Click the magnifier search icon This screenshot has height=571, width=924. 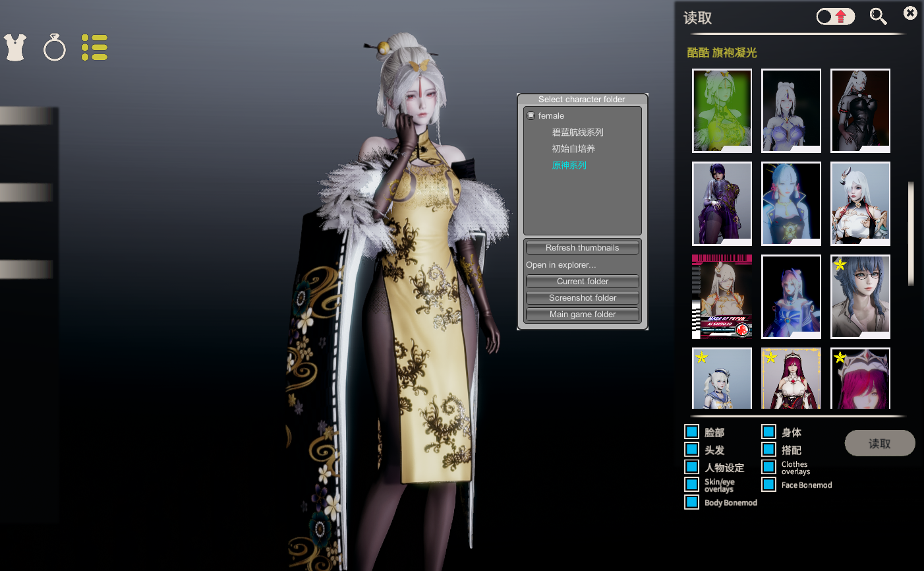(x=878, y=16)
